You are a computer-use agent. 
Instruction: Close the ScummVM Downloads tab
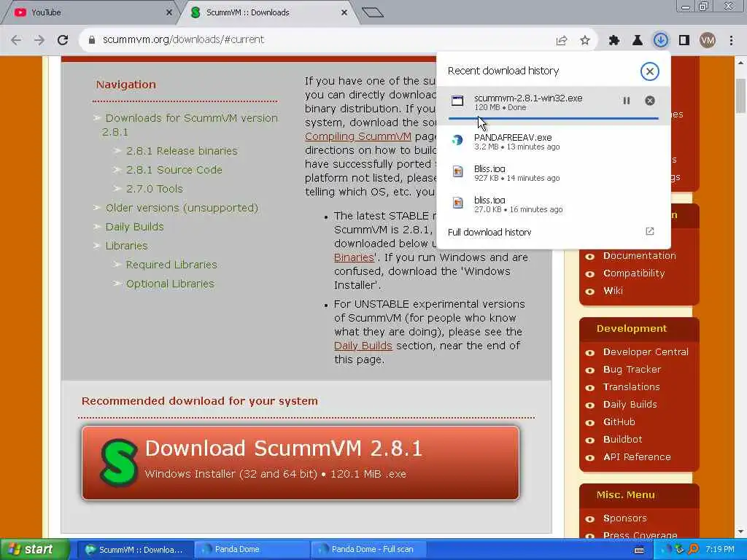pos(344,13)
